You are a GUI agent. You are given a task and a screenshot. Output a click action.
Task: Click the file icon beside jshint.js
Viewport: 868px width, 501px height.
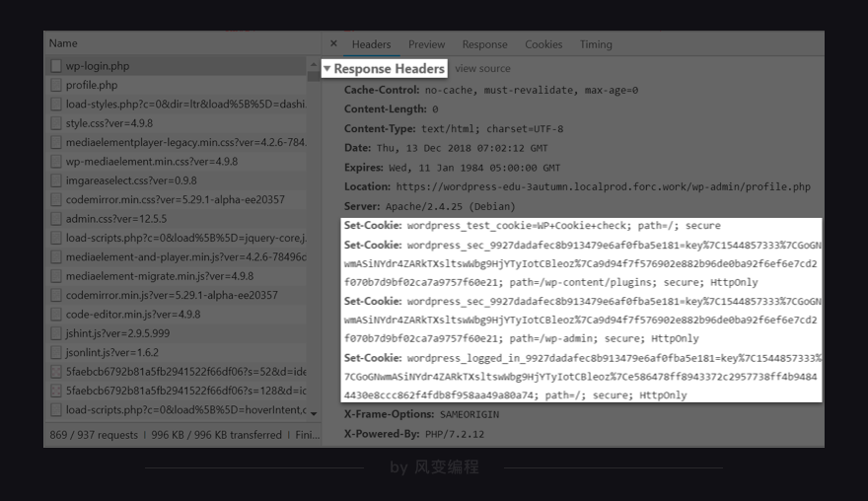56,333
